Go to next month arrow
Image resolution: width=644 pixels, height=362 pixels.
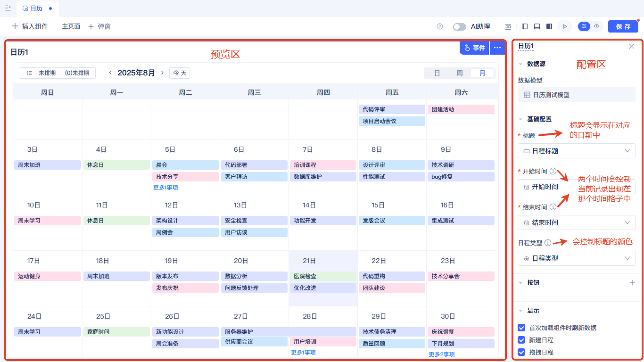(162, 73)
